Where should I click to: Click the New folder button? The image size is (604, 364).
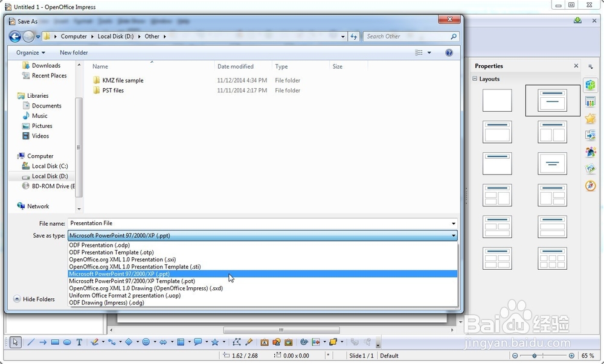(74, 53)
